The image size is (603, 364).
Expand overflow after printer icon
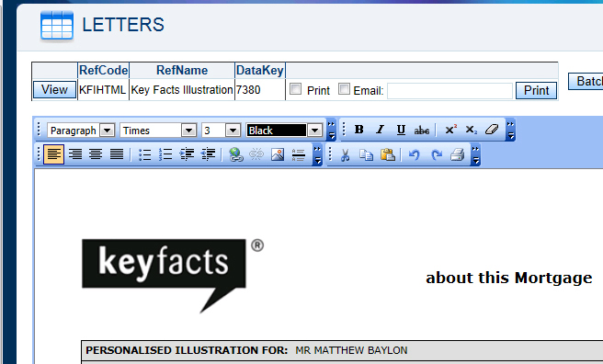coord(476,155)
